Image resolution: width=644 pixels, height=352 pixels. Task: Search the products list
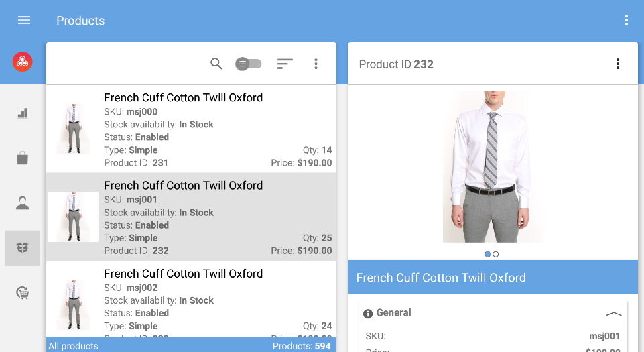tap(216, 64)
